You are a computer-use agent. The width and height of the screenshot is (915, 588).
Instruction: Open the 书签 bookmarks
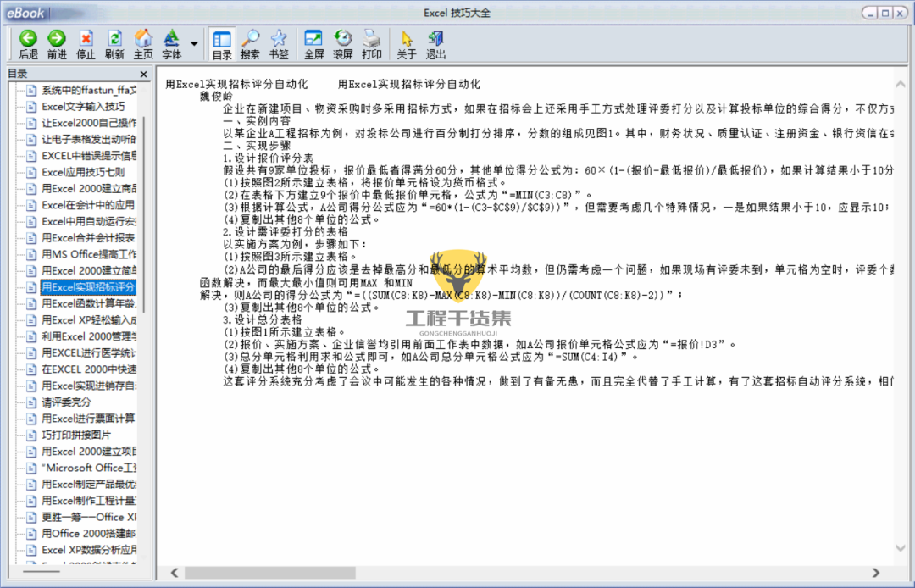pos(279,45)
